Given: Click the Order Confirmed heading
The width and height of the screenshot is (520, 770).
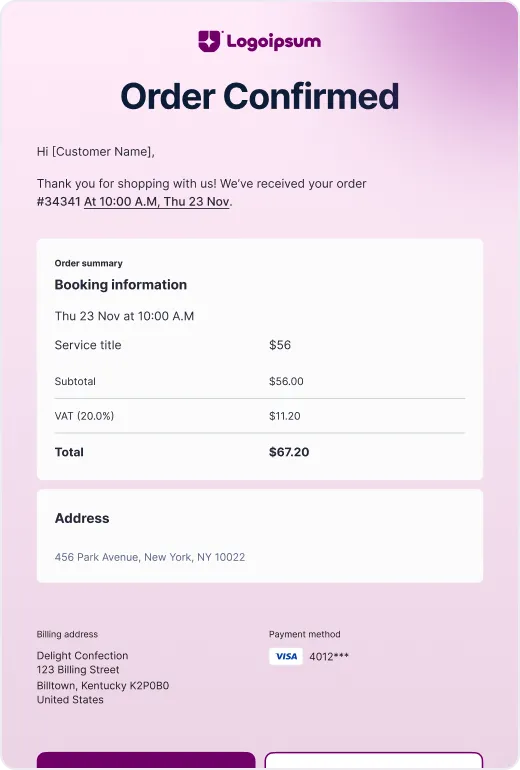Looking at the screenshot, I should coord(260,96).
